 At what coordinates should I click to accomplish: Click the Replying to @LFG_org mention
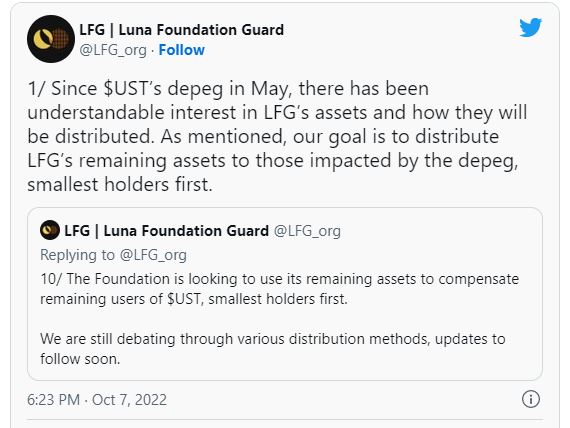pos(153,255)
